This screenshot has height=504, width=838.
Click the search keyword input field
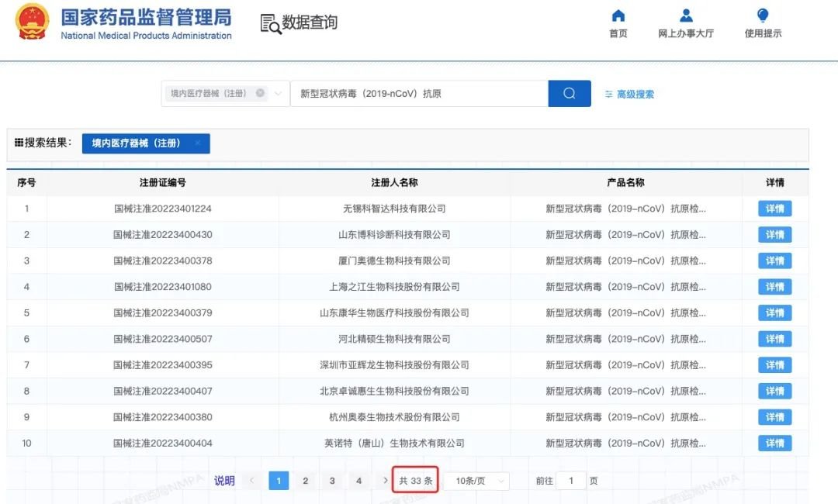point(420,93)
